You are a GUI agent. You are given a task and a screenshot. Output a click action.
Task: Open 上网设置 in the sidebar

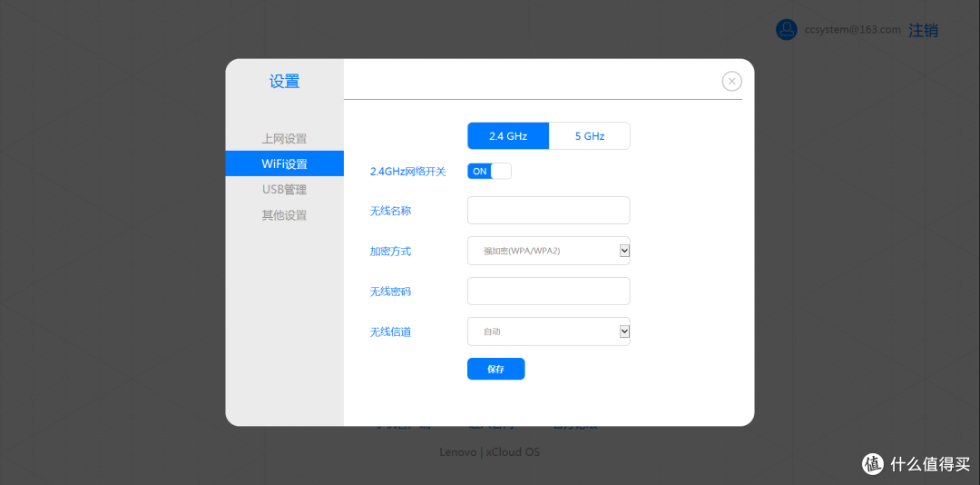tap(284, 138)
